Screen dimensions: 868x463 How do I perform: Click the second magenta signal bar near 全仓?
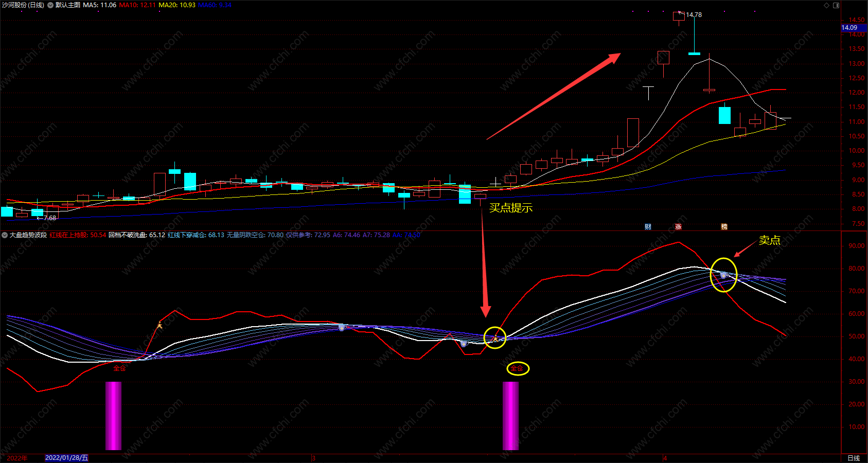click(x=510, y=416)
